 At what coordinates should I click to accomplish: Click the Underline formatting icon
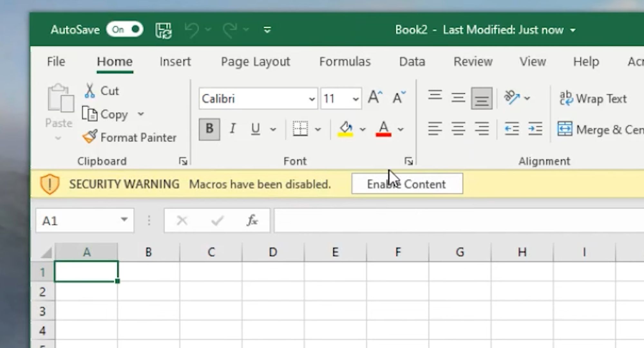coord(256,129)
